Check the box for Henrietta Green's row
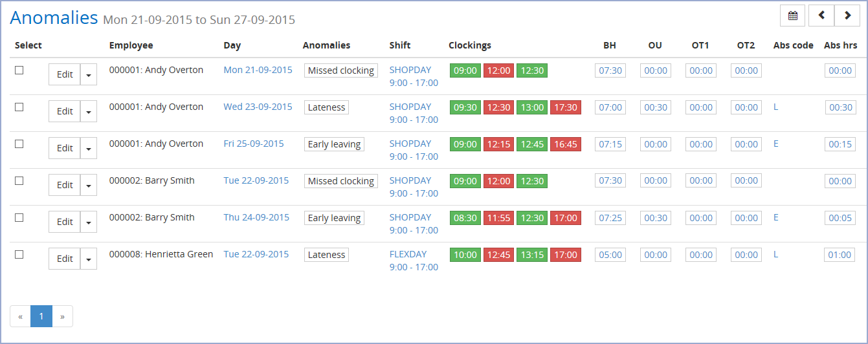The height and width of the screenshot is (344, 868). [x=19, y=255]
